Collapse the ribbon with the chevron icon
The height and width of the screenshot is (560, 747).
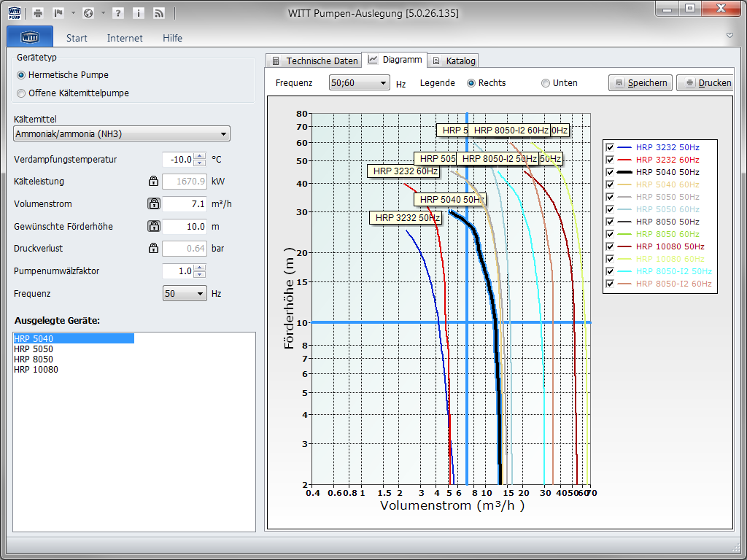pos(729,35)
